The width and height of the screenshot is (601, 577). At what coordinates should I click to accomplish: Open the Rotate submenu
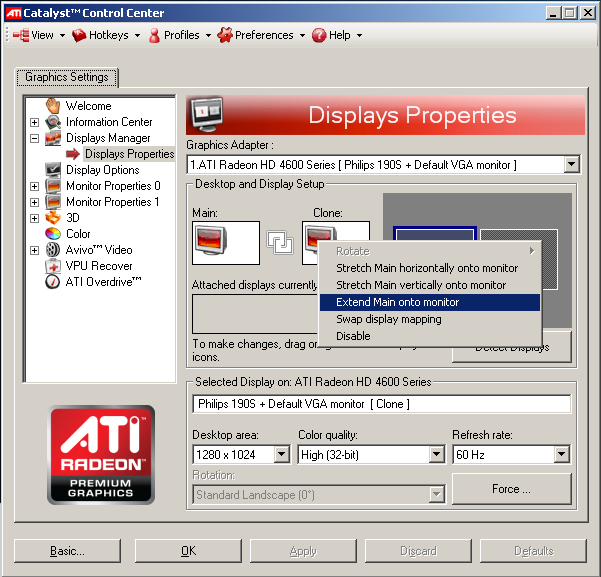[x=430, y=251]
